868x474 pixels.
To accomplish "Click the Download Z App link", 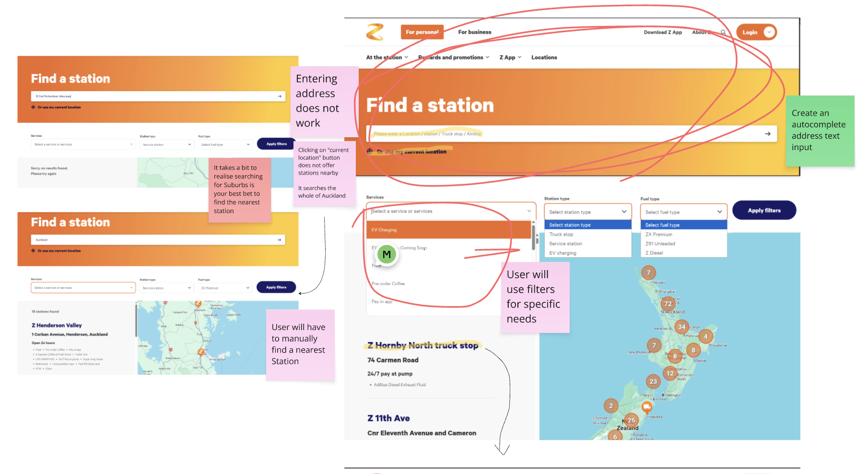I will [663, 32].
